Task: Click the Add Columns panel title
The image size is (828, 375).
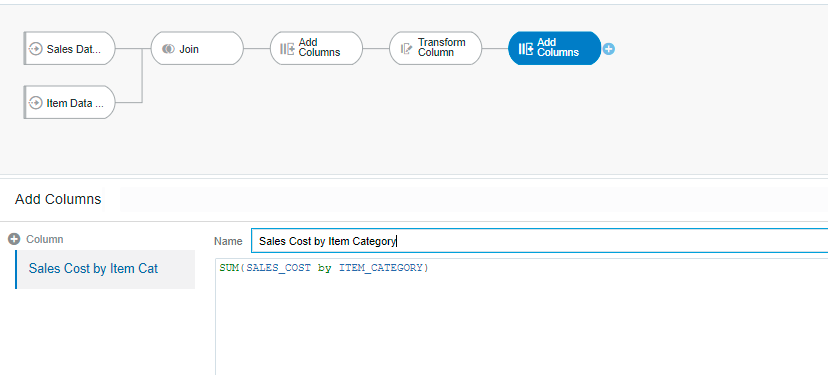Action: (x=58, y=199)
